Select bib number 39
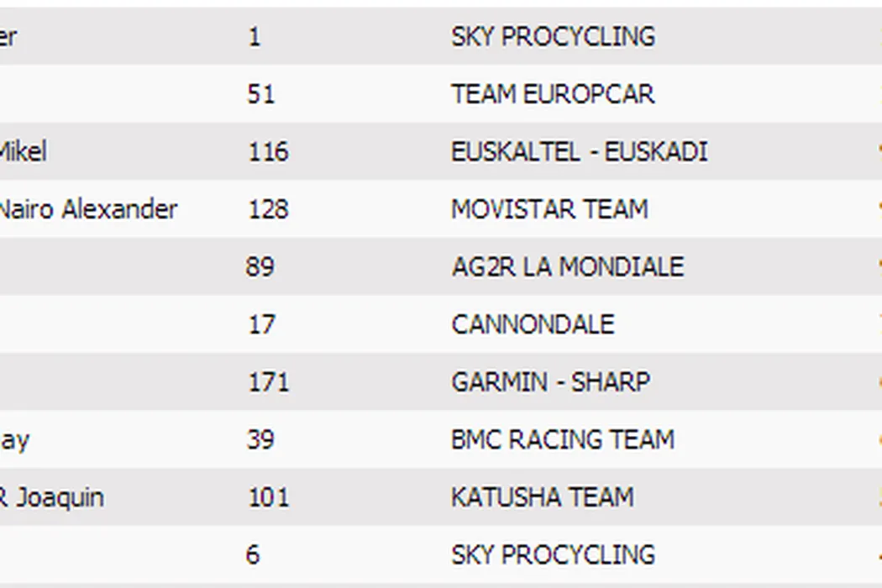882x588 pixels. point(261,439)
